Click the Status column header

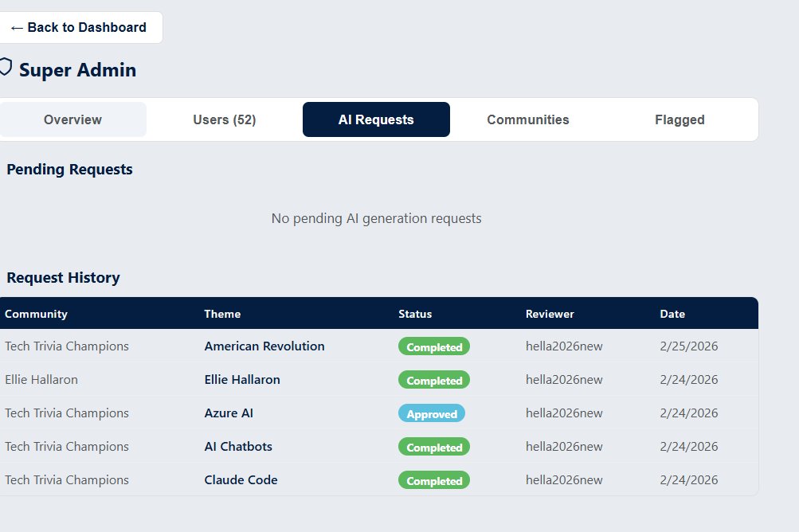415,314
